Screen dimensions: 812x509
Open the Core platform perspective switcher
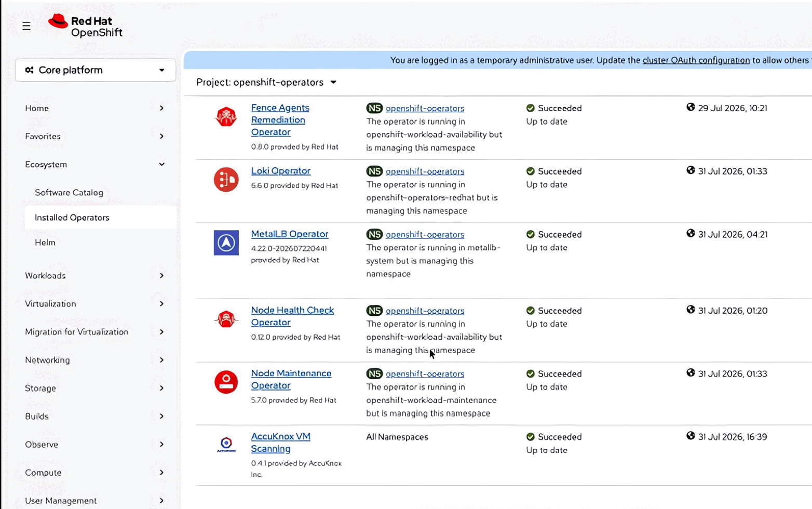96,70
